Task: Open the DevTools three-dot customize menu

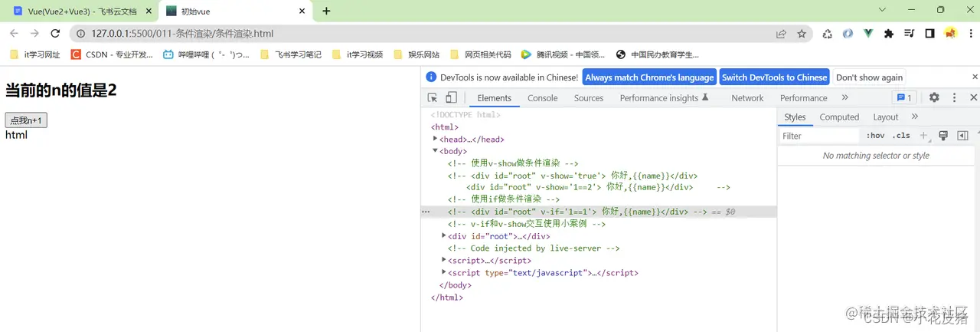Action: pos(954,97)
